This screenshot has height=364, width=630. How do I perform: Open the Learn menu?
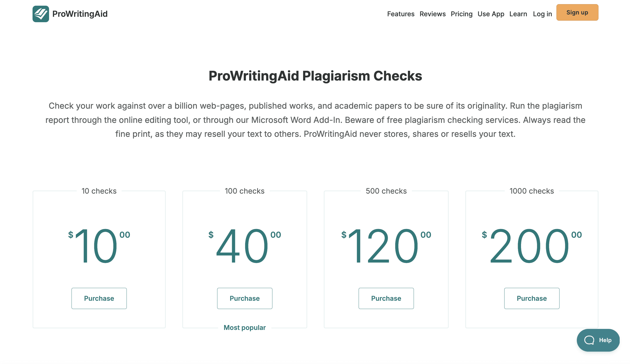(518, 14)
